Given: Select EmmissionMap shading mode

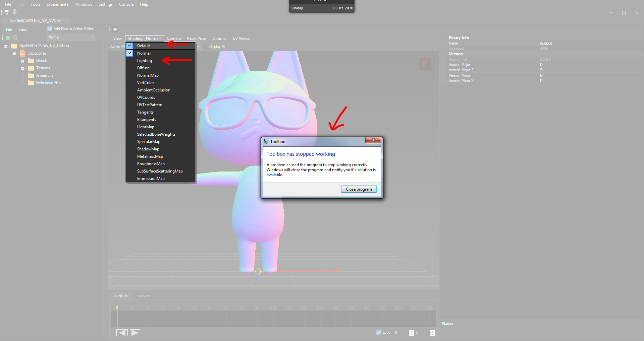Looking at the screenshot, I should coord(160,179).
